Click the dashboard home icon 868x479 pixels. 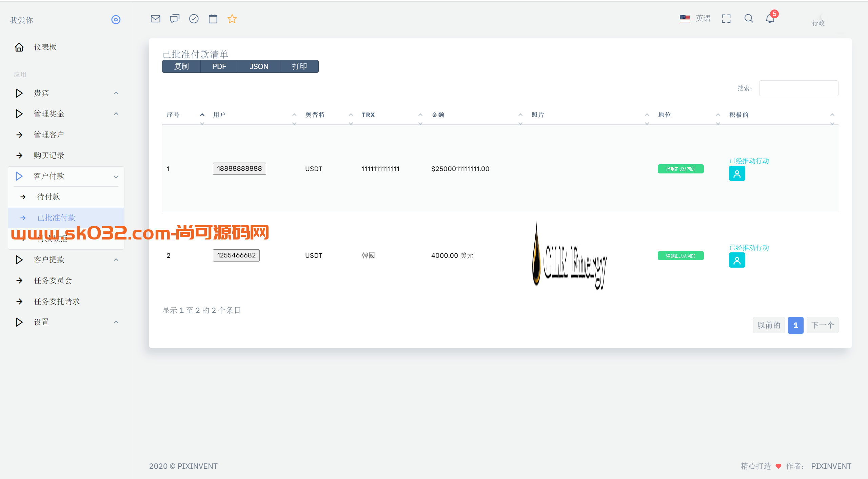click(19, 47)
